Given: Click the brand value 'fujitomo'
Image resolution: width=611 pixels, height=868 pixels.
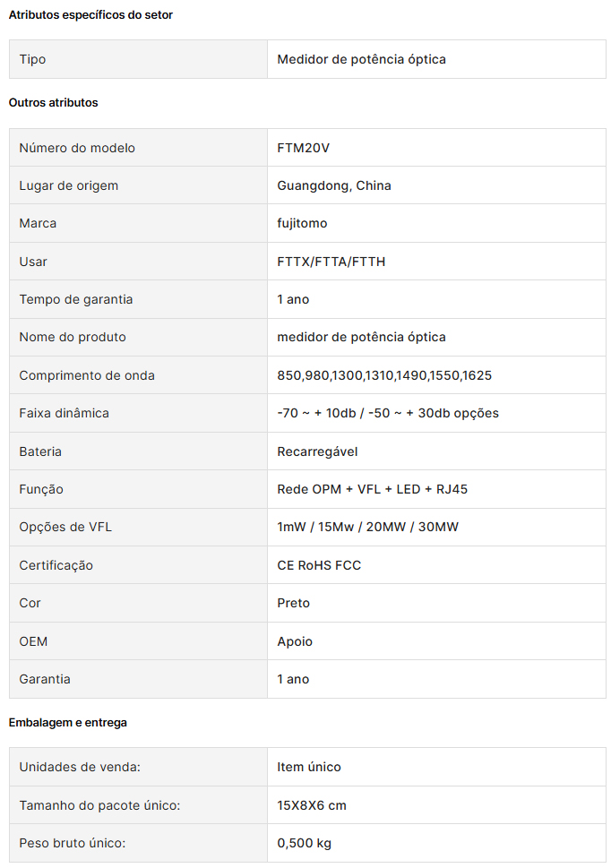Looking at the screenshot, I should 302,223.
